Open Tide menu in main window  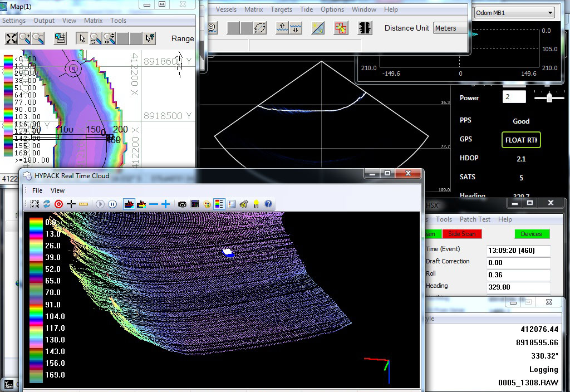(x=307, y=9)
